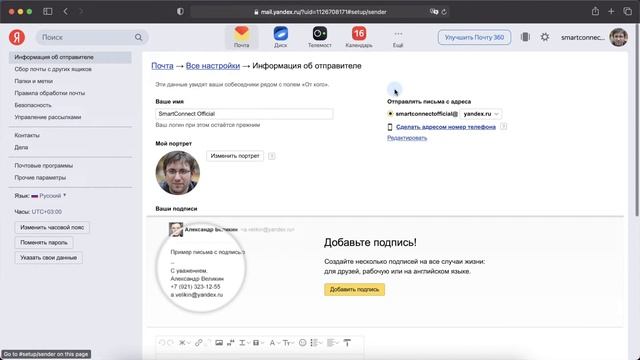The height and width of the screenshot is (360, 640).
Task: Open the settings gear icon
Action: 545,37
